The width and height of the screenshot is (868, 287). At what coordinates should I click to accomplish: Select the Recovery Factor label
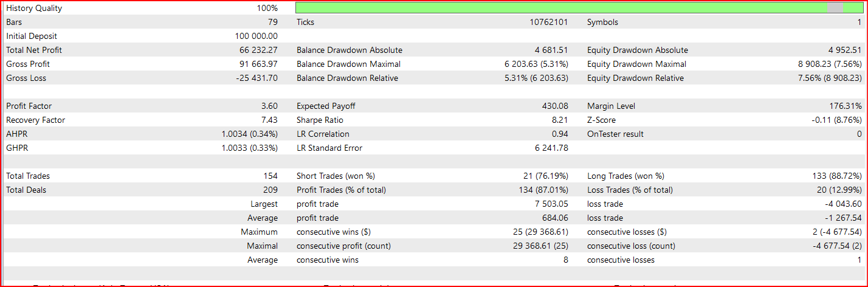35,120
